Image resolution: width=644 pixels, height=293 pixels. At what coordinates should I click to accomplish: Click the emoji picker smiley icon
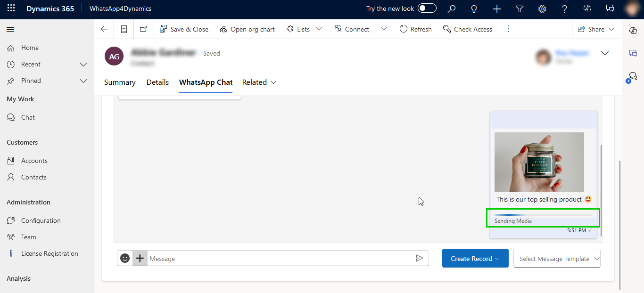[x=125, y=258]
